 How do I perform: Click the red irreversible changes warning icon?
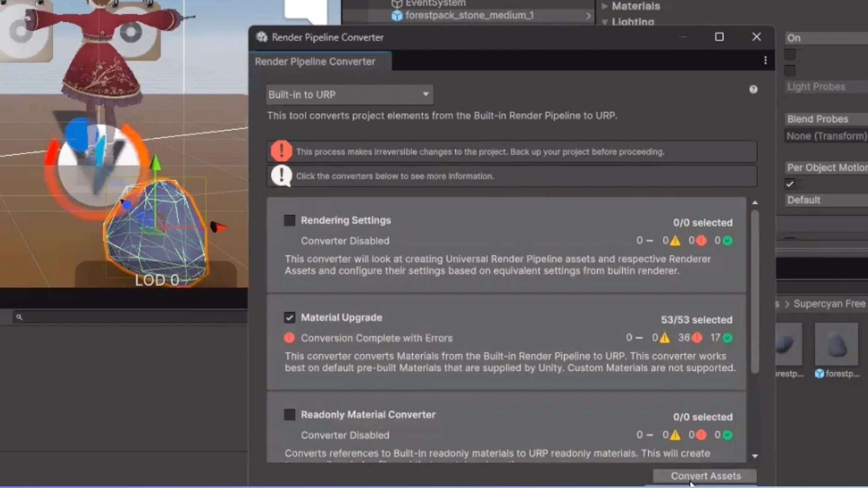pos(281,151)
